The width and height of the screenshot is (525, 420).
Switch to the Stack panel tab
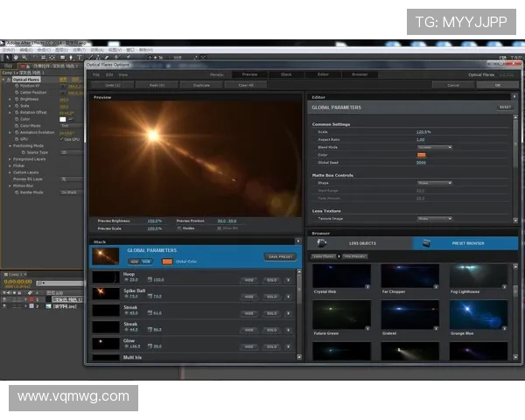(x=286, y=74)
